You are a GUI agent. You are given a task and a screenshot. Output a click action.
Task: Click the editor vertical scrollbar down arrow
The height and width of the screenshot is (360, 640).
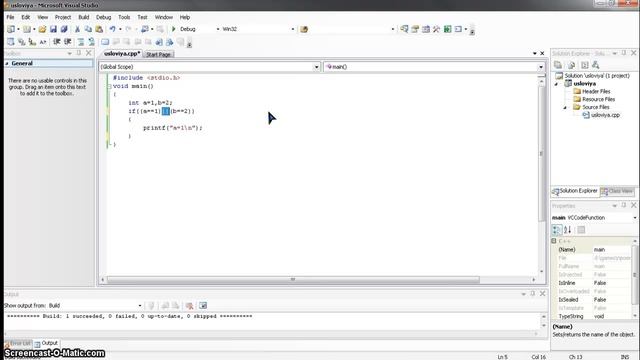coord(542,271)
